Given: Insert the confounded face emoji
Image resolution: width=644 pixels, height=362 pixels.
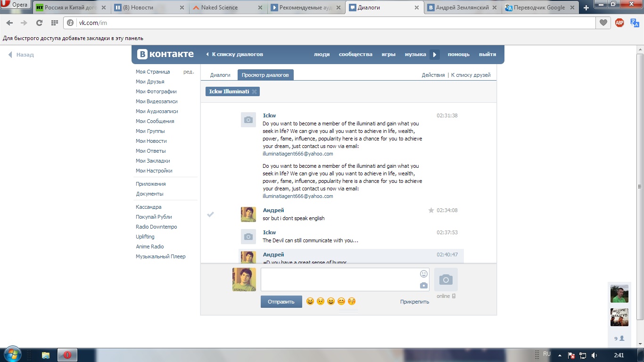Looking at the screenshot, I should (320, 301).
